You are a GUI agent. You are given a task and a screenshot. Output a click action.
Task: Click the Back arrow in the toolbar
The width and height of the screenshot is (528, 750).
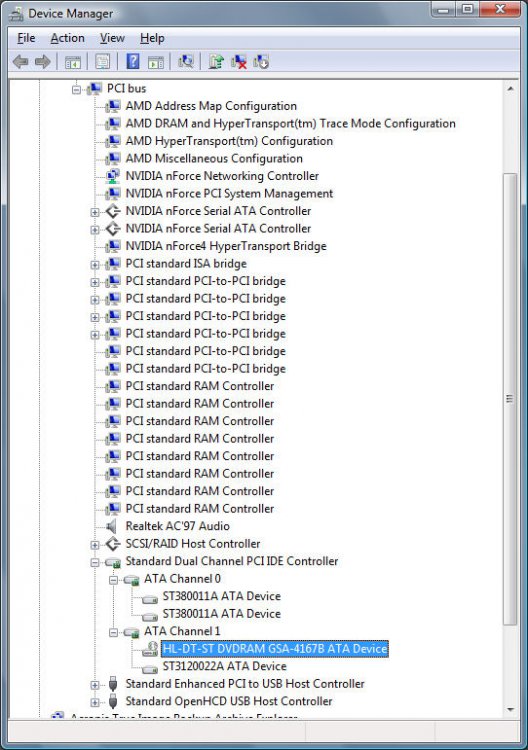pos(21,62)
